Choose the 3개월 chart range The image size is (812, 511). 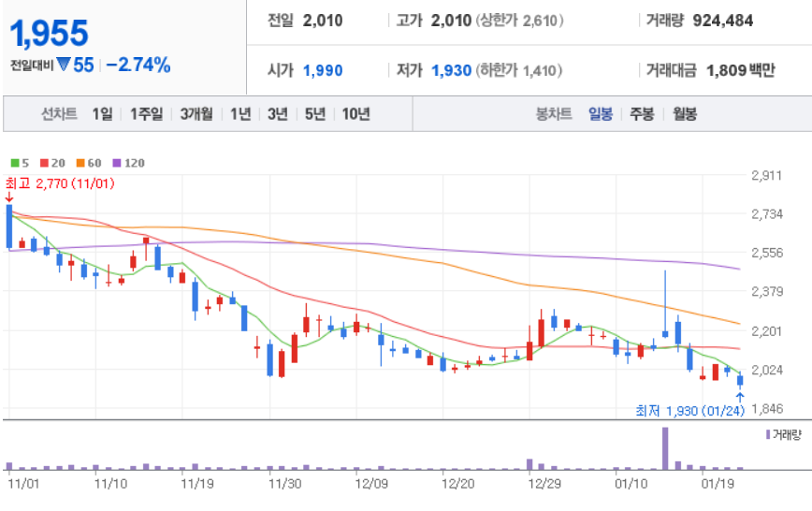196,113
